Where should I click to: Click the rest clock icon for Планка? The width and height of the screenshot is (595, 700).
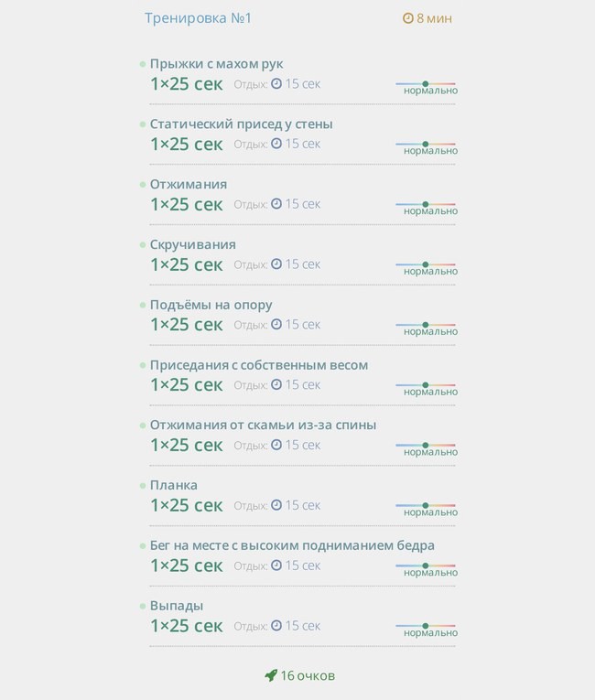[x=276, y=505]
